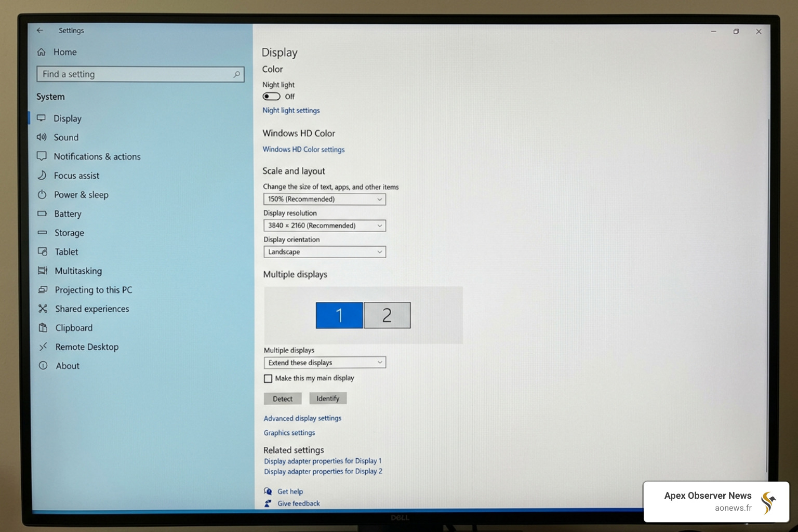
Task: Click the Focus assist icon
Action: 43,176
